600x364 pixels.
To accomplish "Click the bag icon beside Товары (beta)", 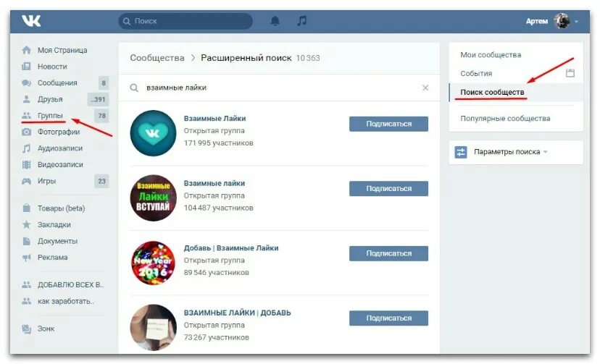I will pos(26,208).
